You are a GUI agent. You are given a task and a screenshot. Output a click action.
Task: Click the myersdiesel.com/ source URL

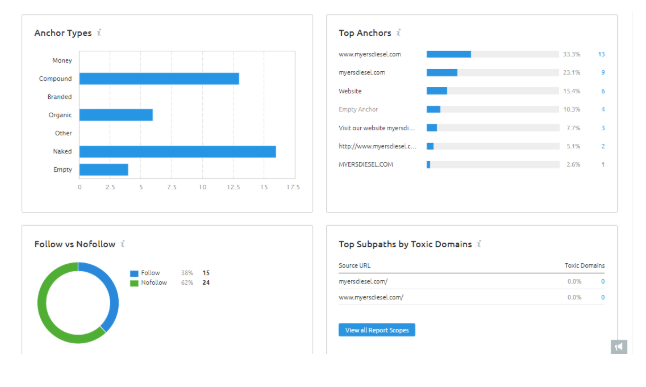pos(363,281)
